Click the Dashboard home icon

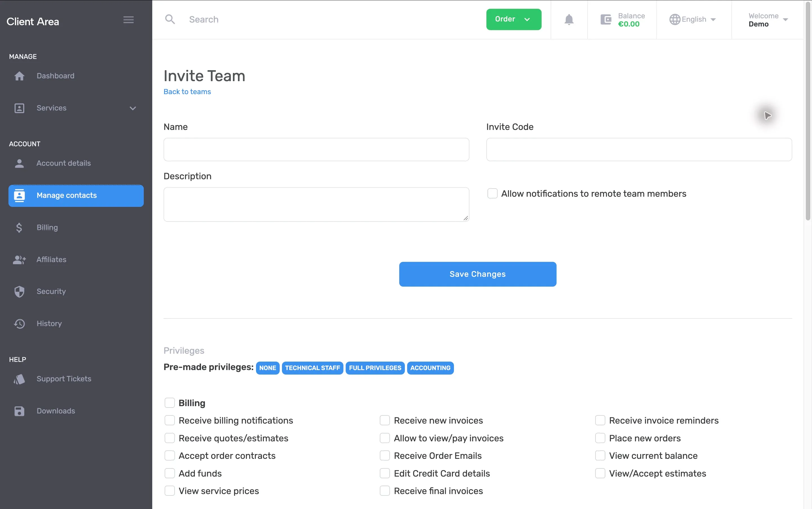(x=19, y=76)
